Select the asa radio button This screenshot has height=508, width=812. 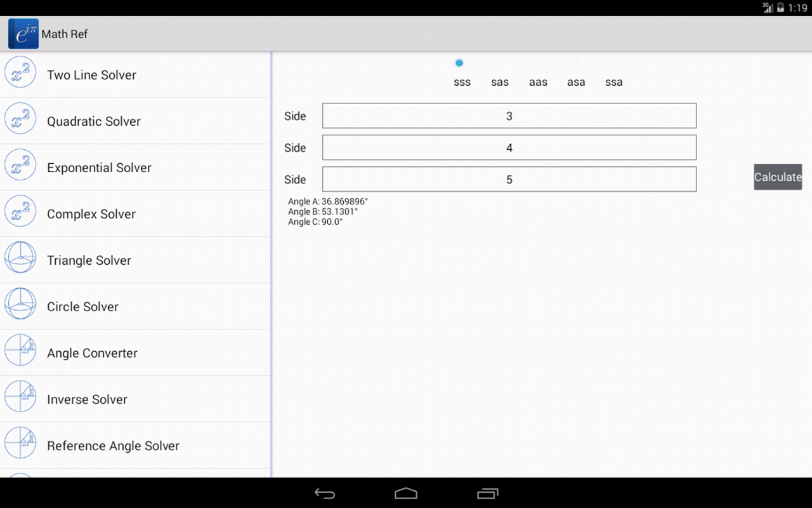pos(573,63)
